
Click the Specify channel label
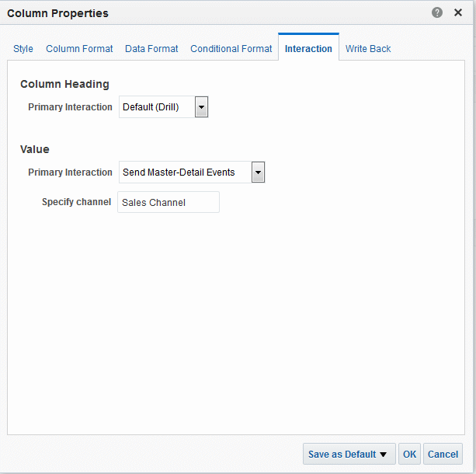click(x=76, y=202)
